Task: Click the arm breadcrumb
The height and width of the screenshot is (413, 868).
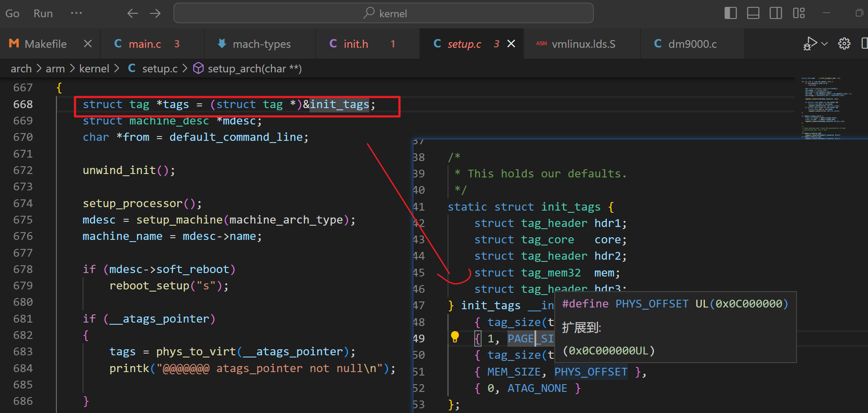Action: tap(55, 68)
